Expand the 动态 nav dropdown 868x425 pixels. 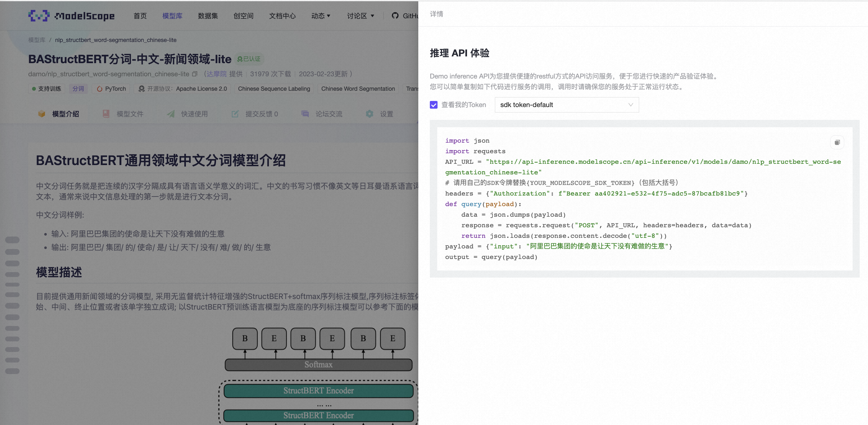click(321, 16)
